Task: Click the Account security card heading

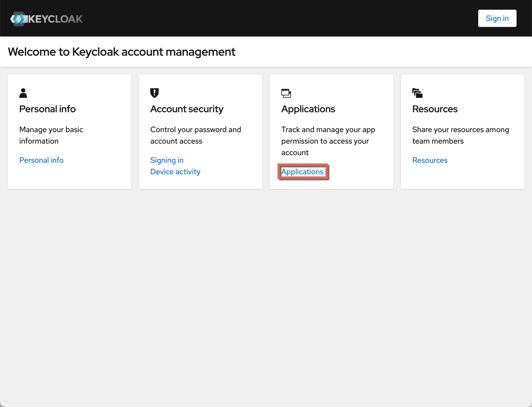Action: tap(186, 109)
